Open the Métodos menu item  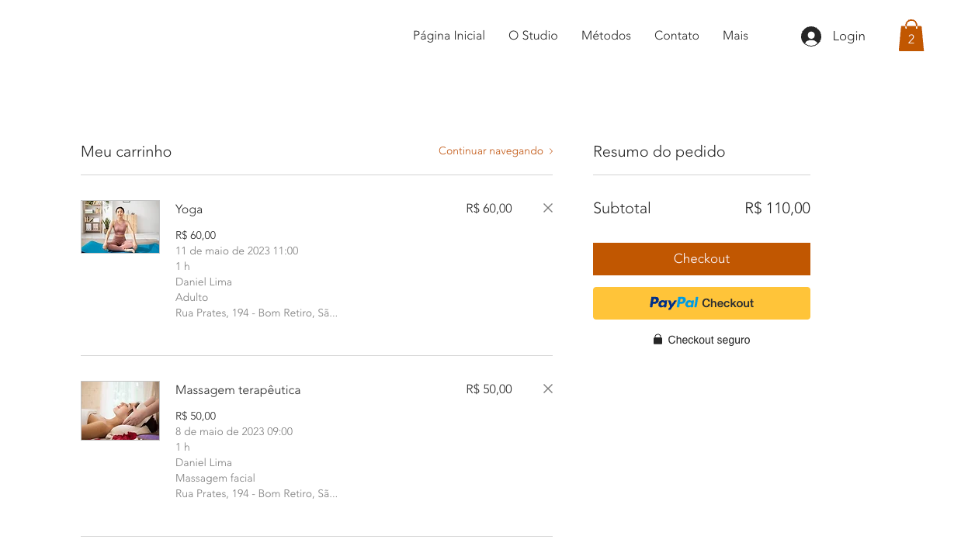606,36
